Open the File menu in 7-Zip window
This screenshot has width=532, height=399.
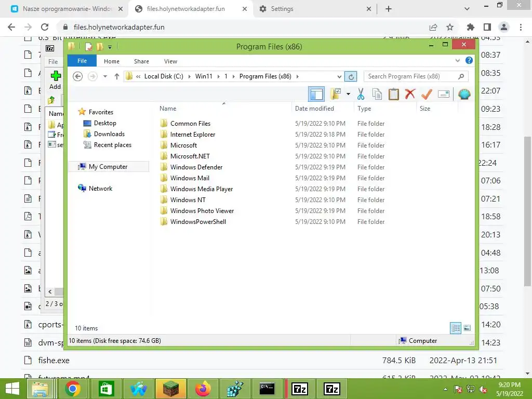(53, 62)
